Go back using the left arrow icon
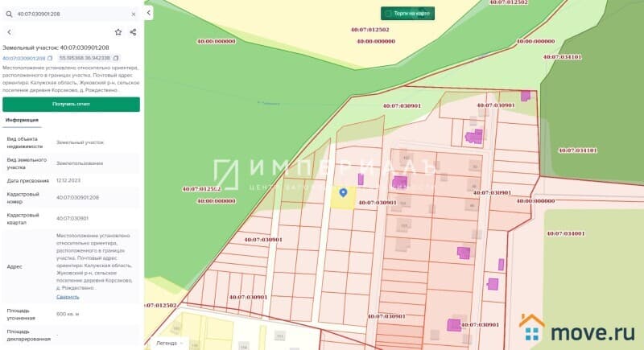Image resolution: width=644 pixels, height=350 pixels. [9, 32]
